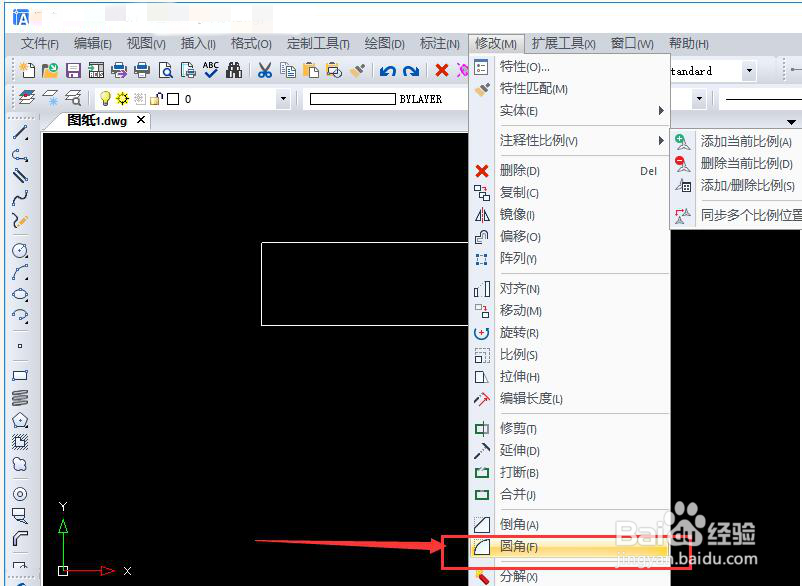This screenshot has height=586, width=802.
Task: Toggle the layer sun freeze icon
Action: tap(122, 98)
